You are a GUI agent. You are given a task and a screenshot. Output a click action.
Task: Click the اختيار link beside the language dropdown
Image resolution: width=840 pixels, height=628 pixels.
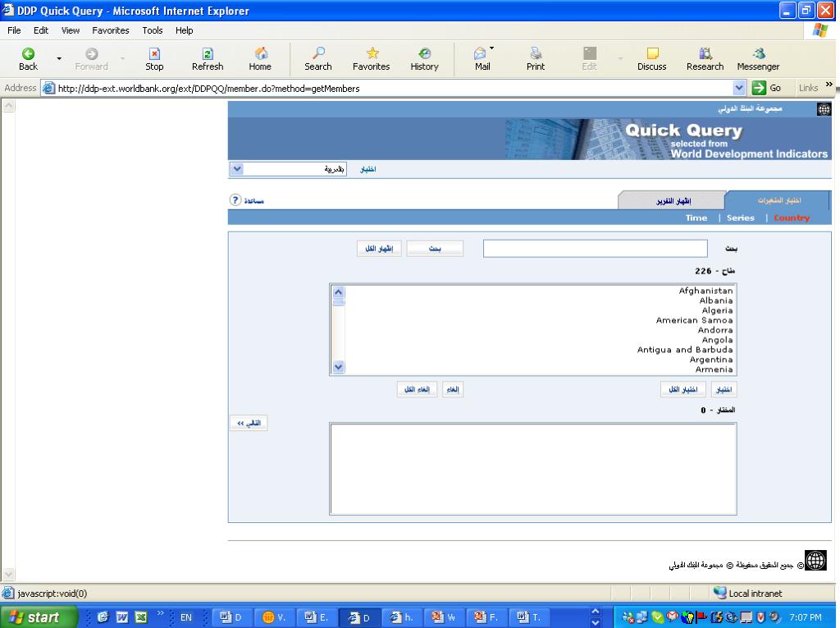367,169
